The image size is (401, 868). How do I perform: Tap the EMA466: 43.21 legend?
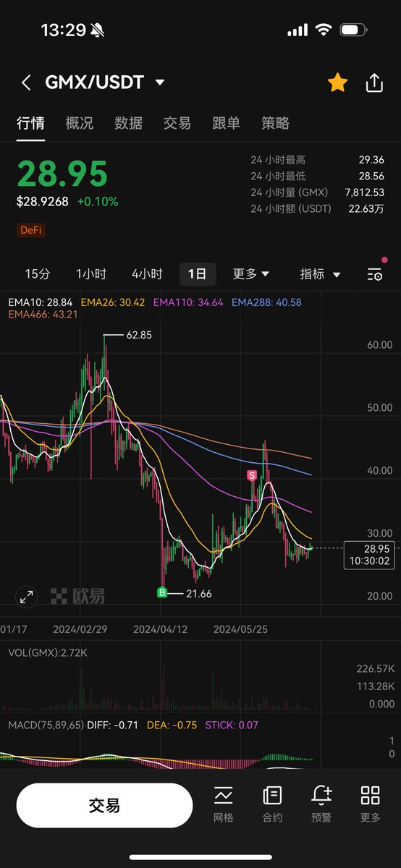click(43, 315)
